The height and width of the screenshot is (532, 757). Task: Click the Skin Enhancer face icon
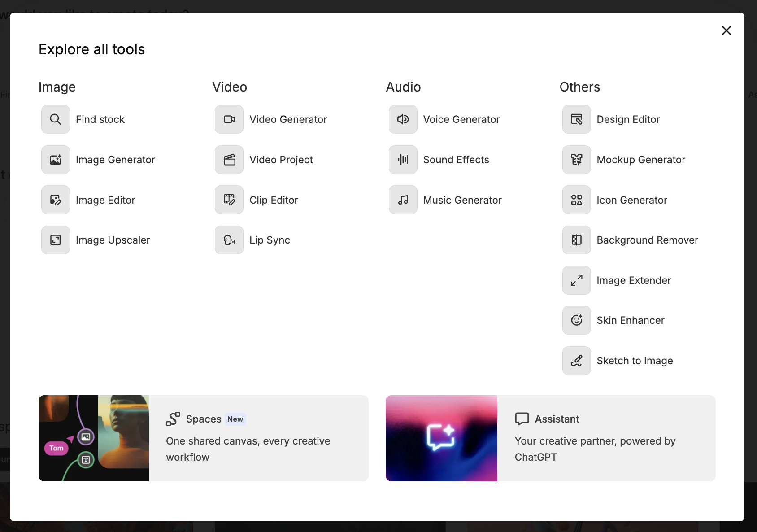(576, 320)
